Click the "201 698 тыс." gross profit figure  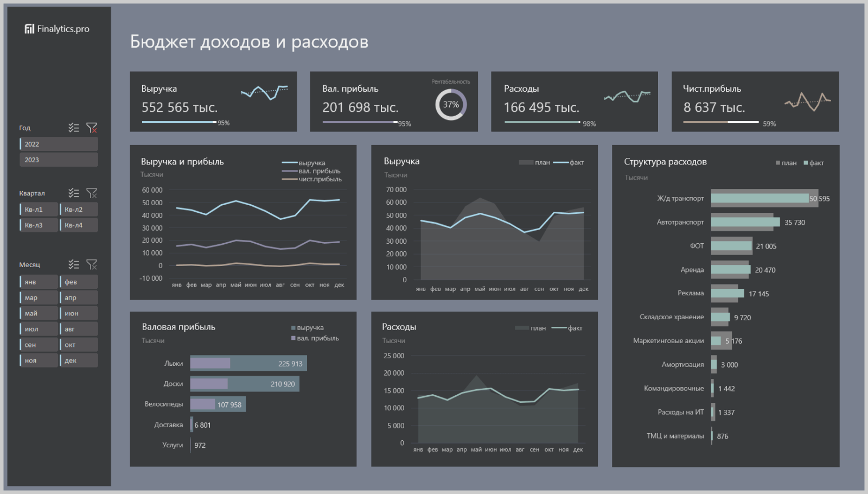coord(360,107)
